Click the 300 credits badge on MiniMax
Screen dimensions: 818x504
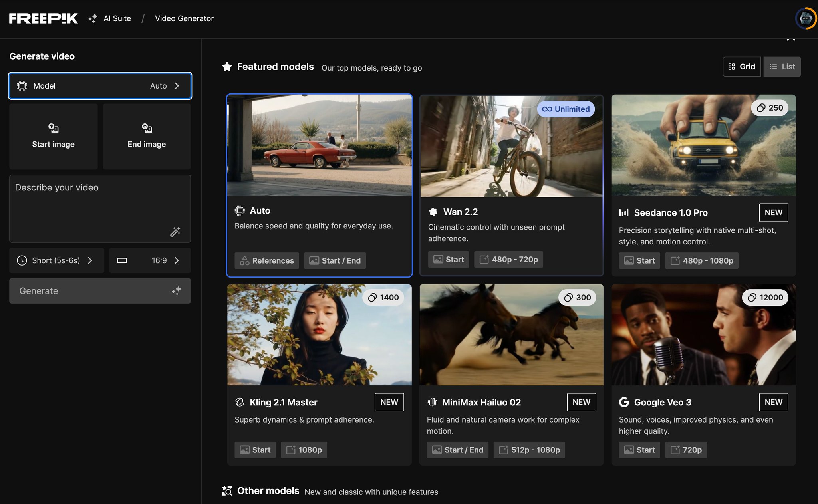(x=577, y=297)
